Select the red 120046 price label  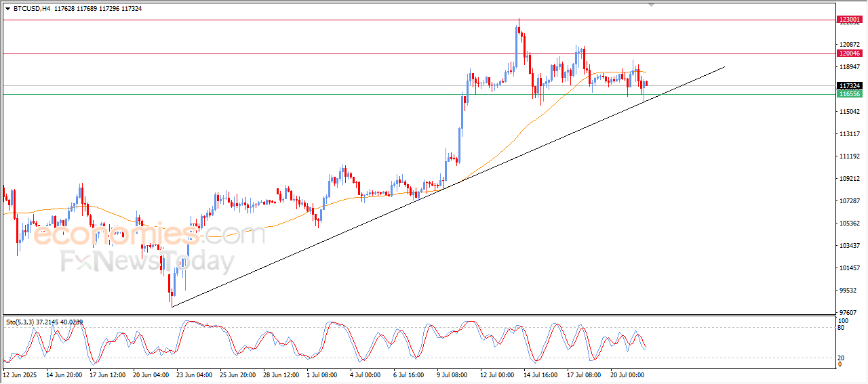point(850,54)
